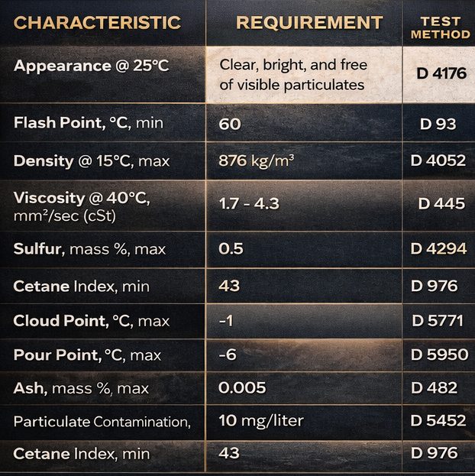
Task: Select the Pour Point row label
Action: [87, 355]
